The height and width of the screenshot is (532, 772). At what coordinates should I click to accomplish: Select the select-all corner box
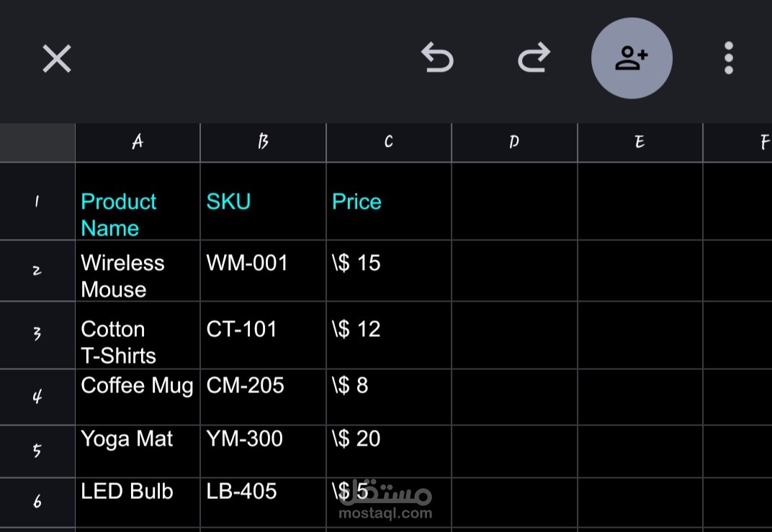37,143
